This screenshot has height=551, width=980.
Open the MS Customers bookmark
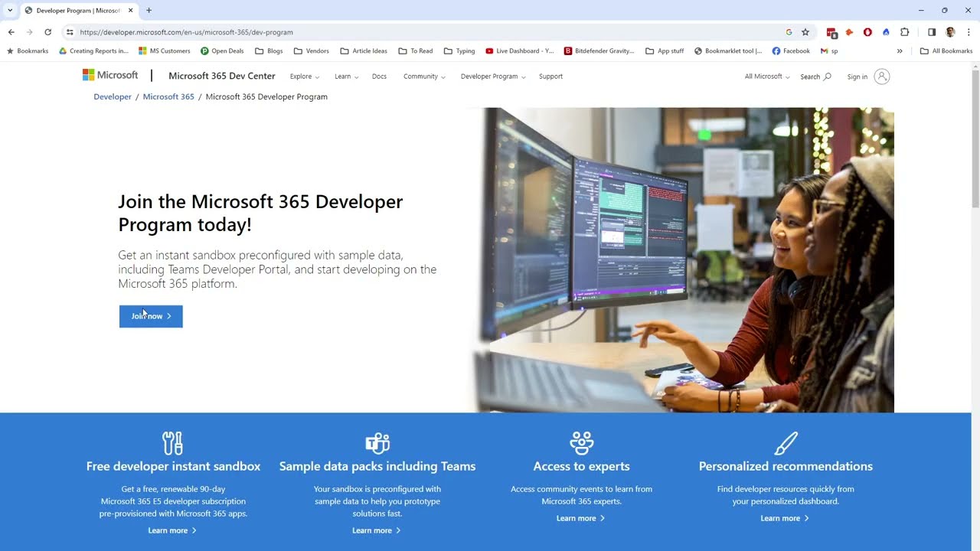click(165, 51)
